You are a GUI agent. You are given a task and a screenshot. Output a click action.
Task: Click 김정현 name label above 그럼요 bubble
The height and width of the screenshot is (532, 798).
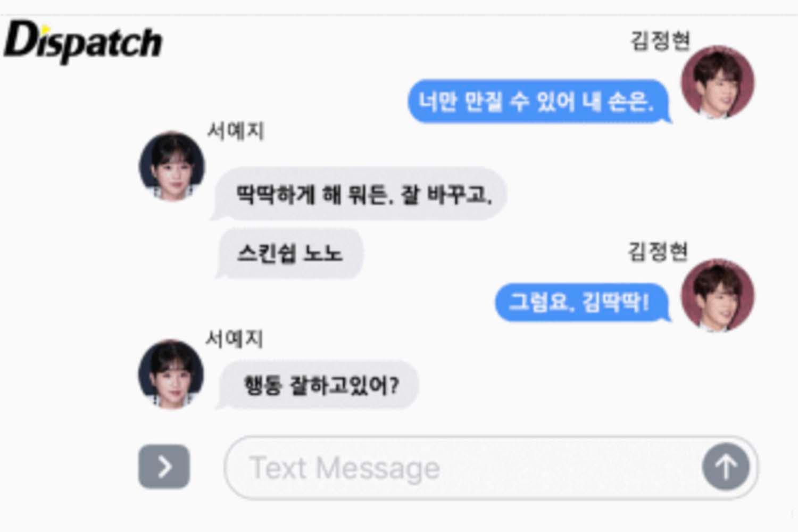click(x=658, y=252)
